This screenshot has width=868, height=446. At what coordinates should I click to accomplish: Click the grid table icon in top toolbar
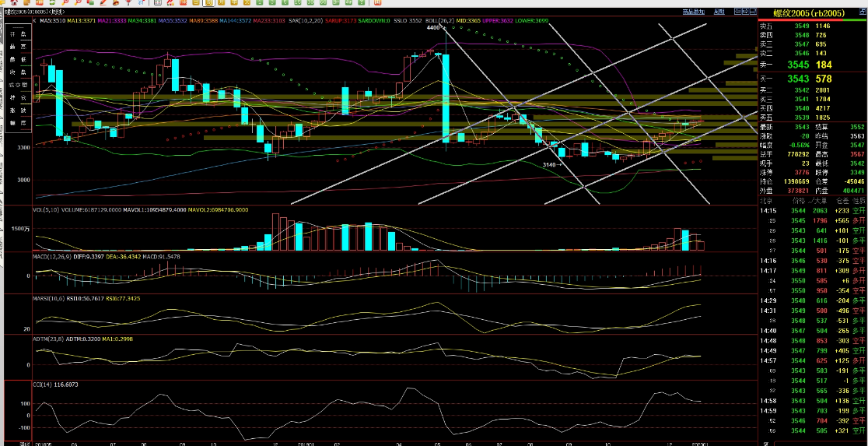point(158,2)
